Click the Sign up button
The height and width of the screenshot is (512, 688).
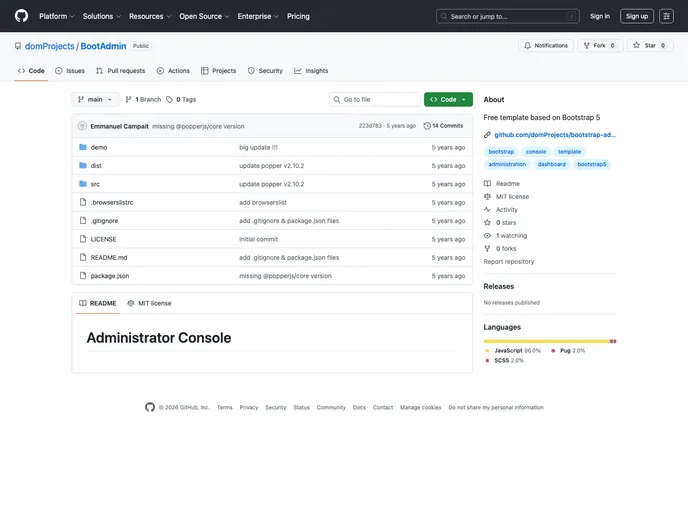637,16
